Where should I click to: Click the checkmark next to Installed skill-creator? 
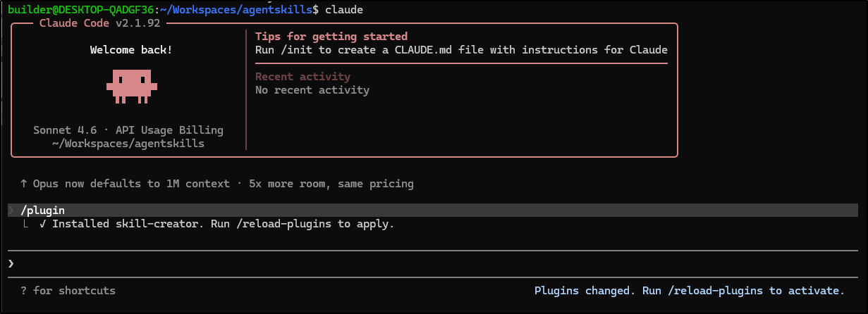tap(43, 224)
